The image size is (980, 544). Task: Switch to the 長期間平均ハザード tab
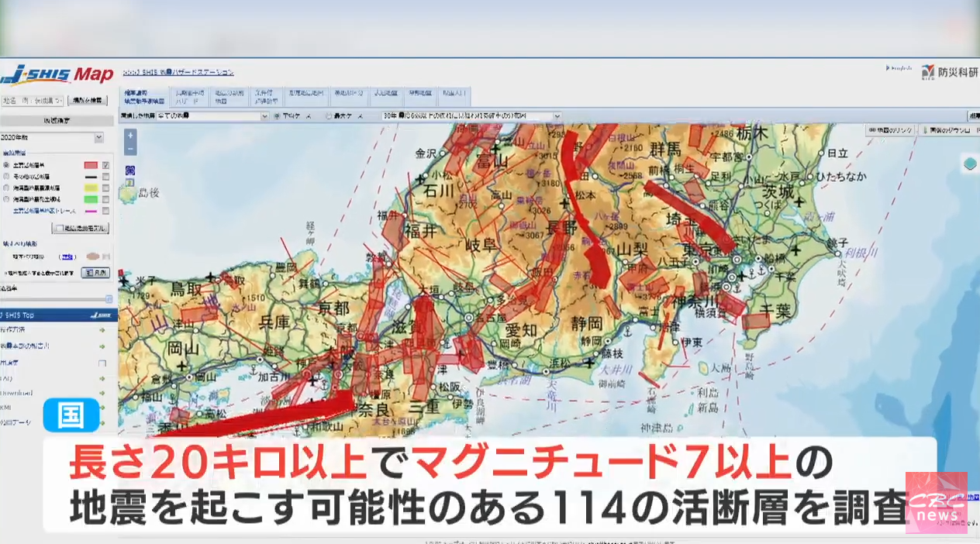(188, 96)
